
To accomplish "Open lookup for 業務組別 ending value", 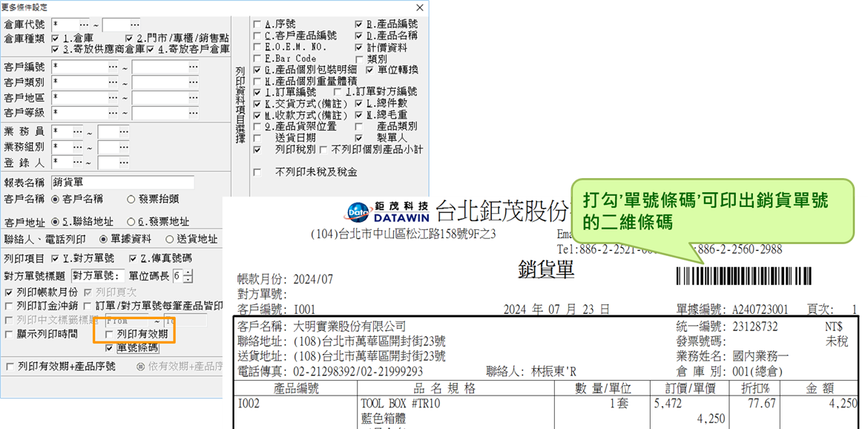I will pyautogui.click(x=124, y=147).
